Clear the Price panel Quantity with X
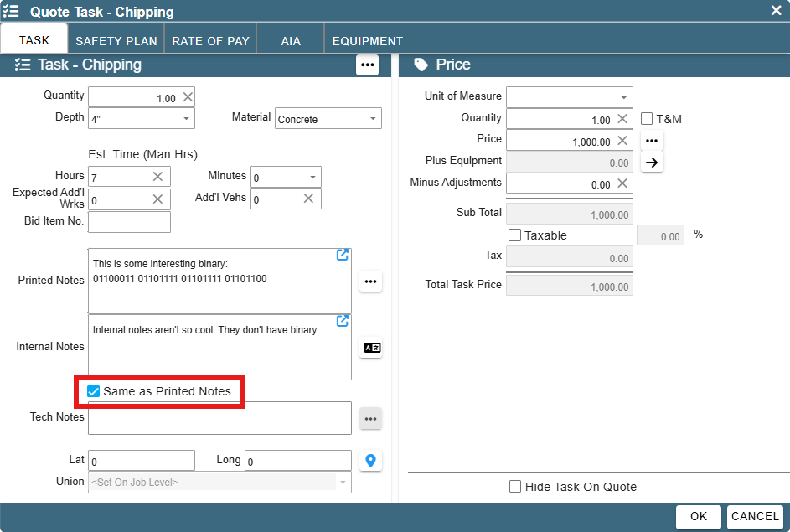790x532 pixels. point(622,118)
